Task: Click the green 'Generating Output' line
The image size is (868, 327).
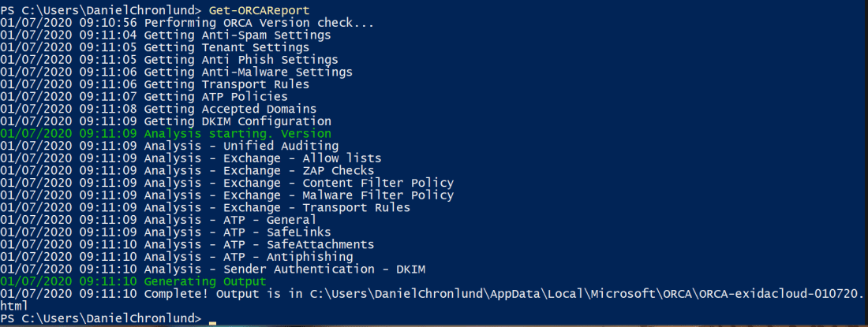Action: [205, 281]
